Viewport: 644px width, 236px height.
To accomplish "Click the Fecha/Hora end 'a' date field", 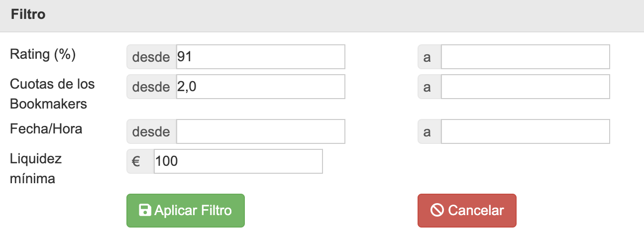I will click(525, 131).
